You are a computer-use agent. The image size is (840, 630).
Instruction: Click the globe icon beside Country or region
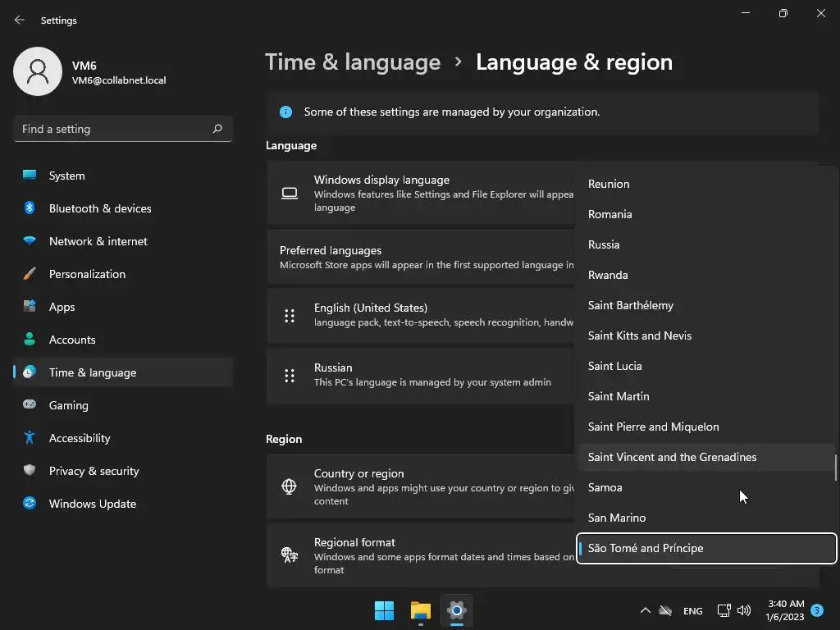[290, 486]
